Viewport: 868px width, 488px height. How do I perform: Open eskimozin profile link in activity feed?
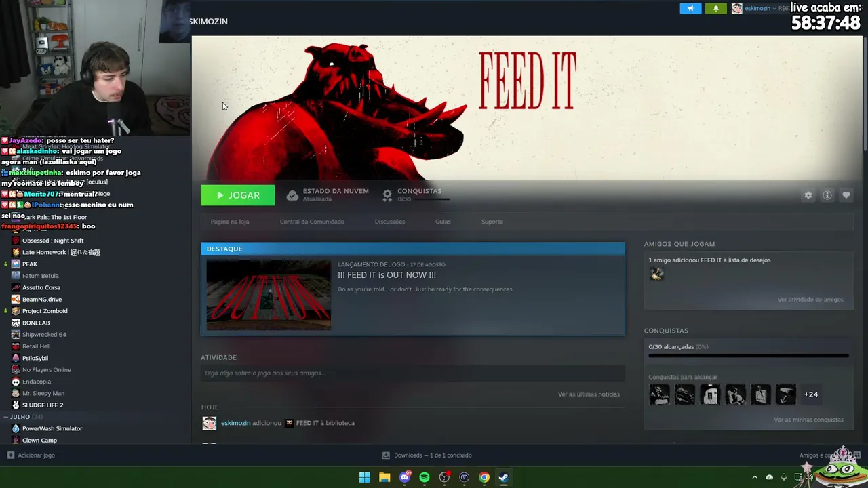click(235, 423)
